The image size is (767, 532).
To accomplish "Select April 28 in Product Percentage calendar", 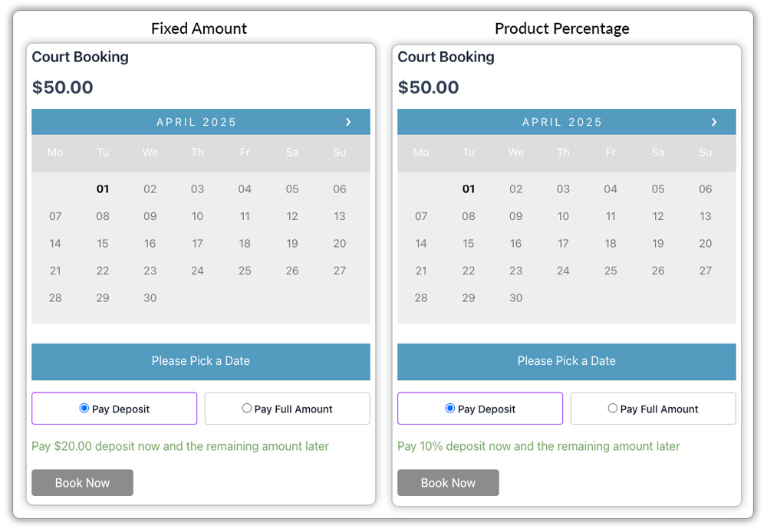I will [x=421, y=298].
